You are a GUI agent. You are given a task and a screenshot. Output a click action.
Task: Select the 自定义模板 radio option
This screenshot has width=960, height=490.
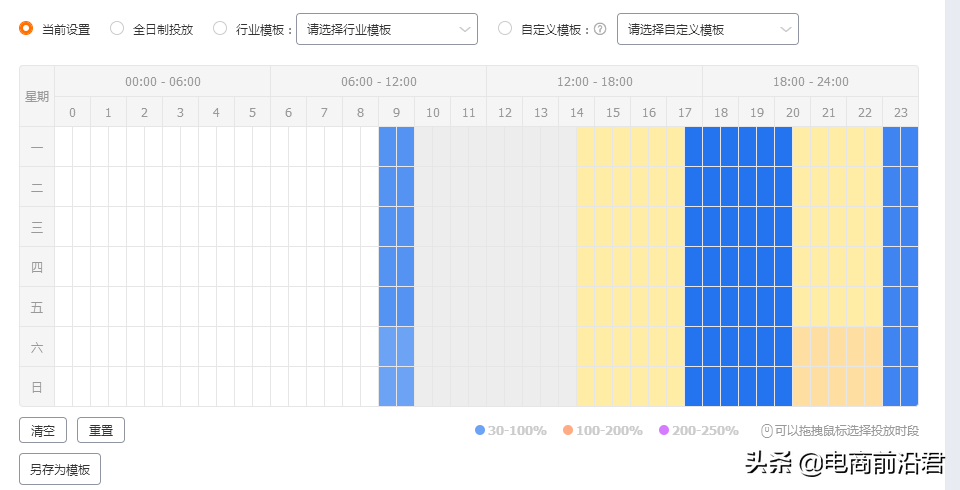coord(505,28)
